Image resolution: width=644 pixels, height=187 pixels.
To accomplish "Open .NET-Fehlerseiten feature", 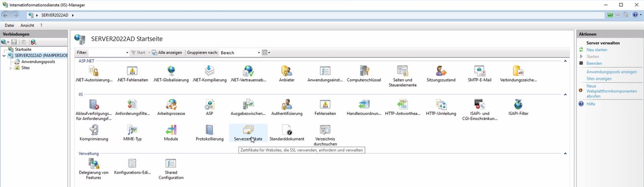I will (x=132, y=74).
